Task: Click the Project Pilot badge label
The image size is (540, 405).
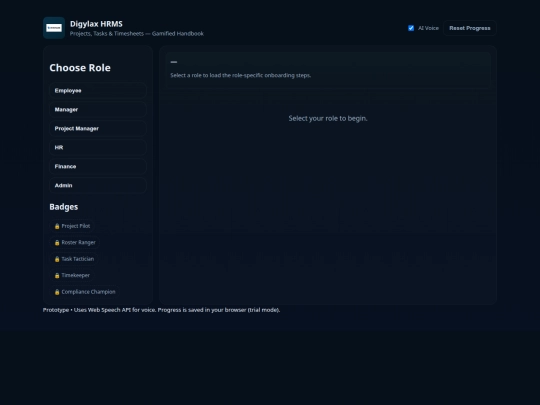Action: coord(76,226)
